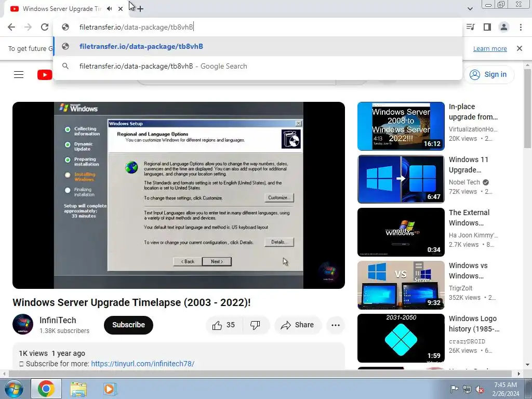Open the Chrome profile avatar
The width and height of the screenshot is (532, 399).
504,27
